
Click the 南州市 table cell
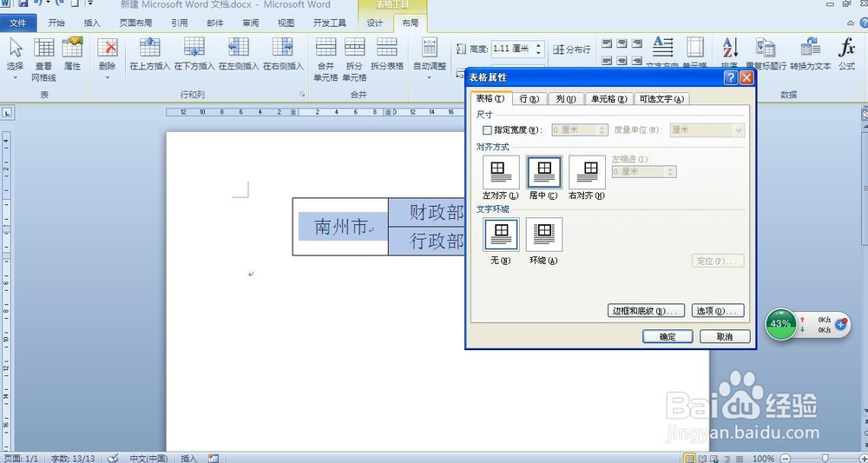pos(340,227)
